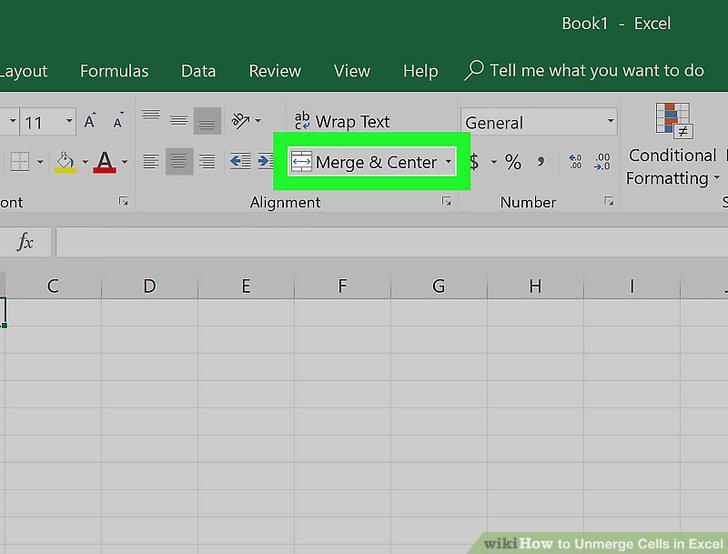Open Fill Color dropdown arrow
Image resolution: width=728 pixels, height=554 pixels.
click(x=85, y=162)
